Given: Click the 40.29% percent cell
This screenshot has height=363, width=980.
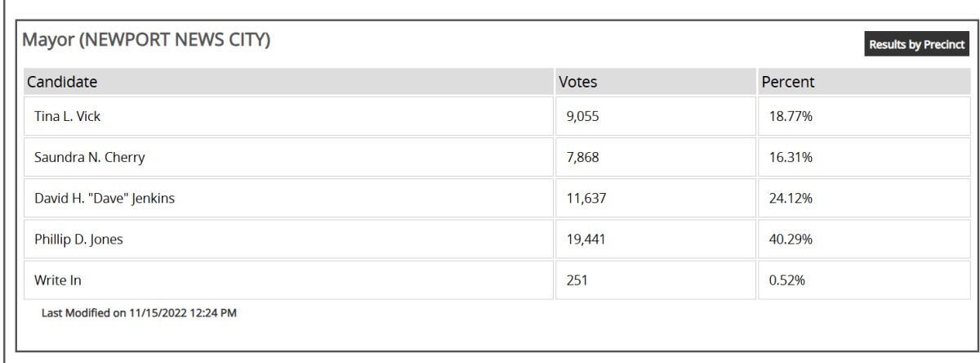Looking at the screenshot, I should [863, 240].
